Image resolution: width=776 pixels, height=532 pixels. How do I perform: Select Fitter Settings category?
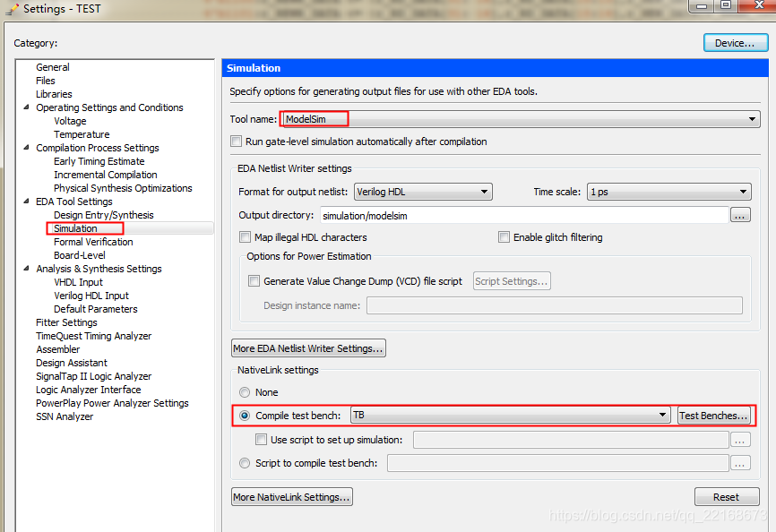click(x=66, y=322)
